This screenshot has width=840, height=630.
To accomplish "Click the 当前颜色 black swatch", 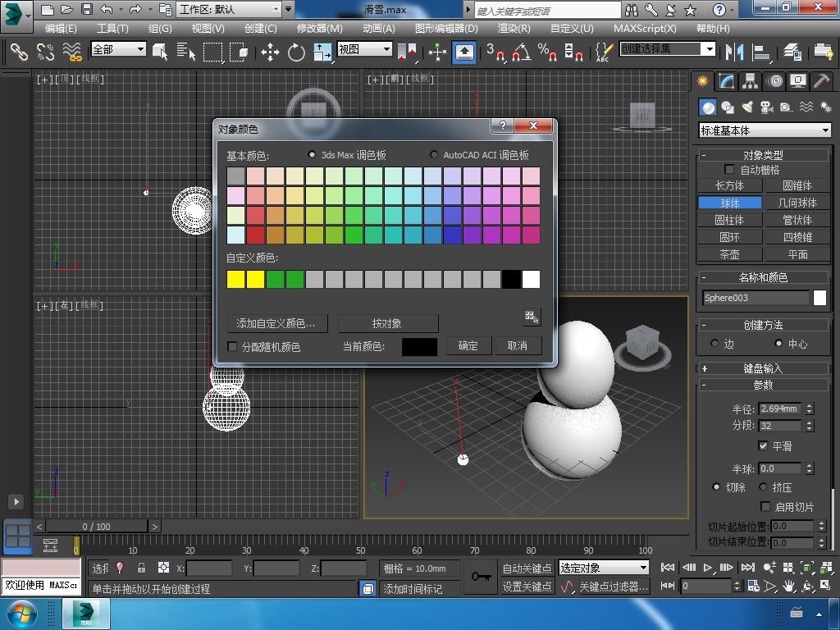I will coord(419,346).
